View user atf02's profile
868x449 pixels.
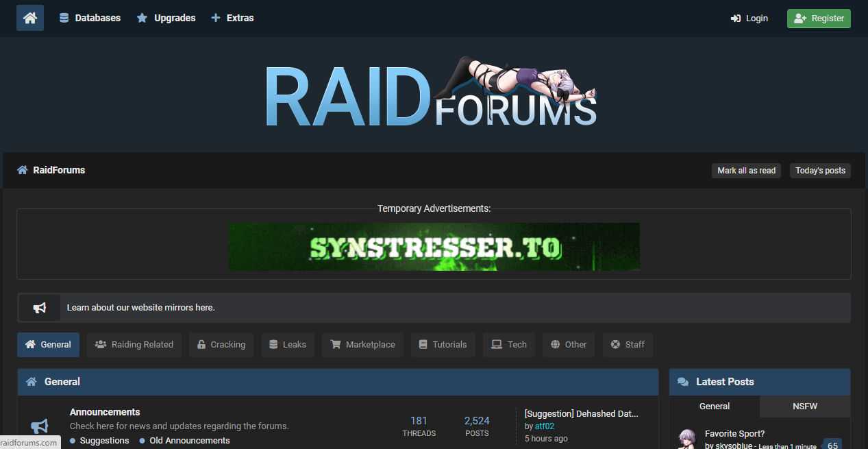[x=545, y=426]
